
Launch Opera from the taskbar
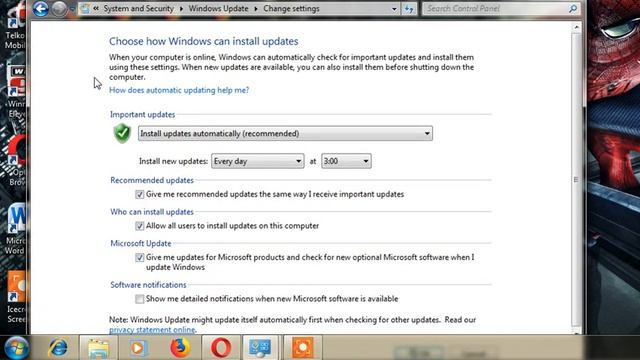click(x=221, y=348)
